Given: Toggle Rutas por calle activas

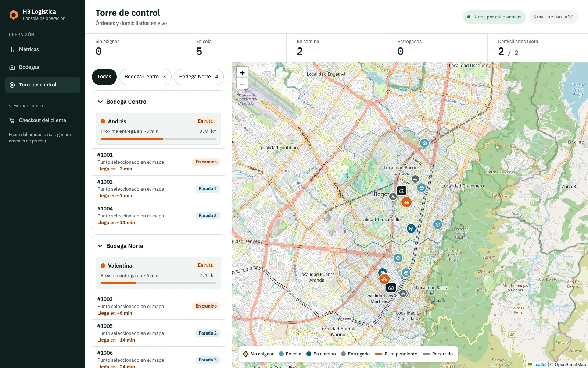Looking at the screenshot, I should (494, 17).
